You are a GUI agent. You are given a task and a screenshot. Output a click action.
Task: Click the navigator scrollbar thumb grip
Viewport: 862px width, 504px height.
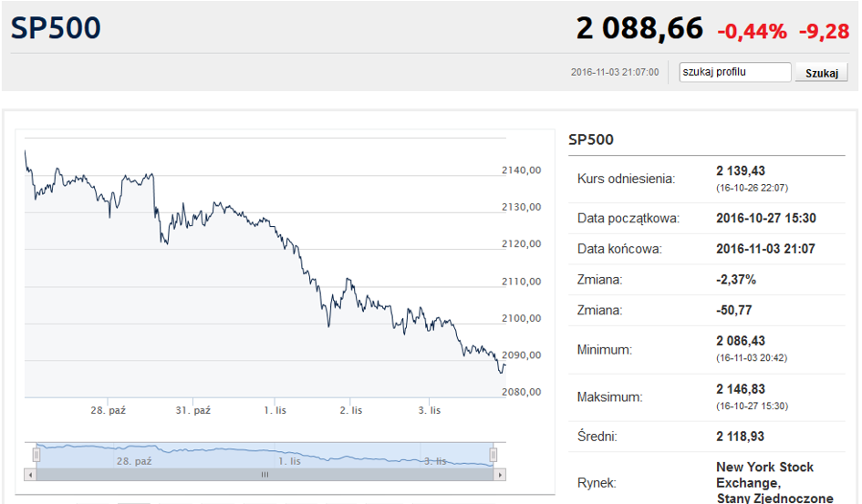coord(265,475)
